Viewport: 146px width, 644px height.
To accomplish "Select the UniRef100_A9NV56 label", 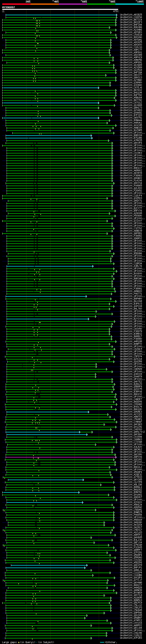I will click(131, 60).
